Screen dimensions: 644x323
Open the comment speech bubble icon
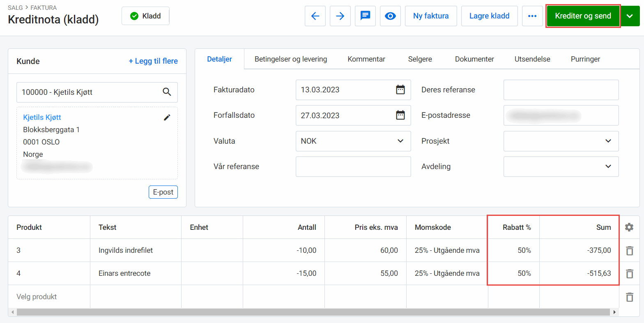(365, 16)
